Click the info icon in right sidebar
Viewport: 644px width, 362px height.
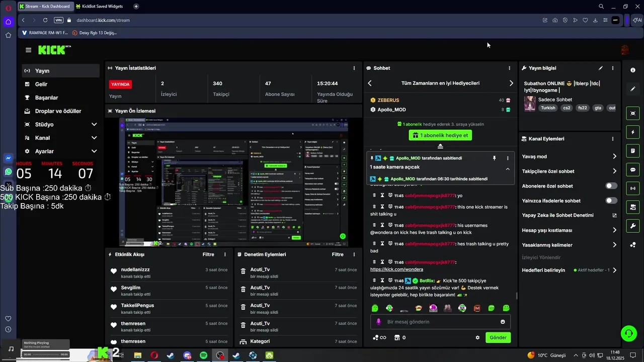[x=633, y=70]
